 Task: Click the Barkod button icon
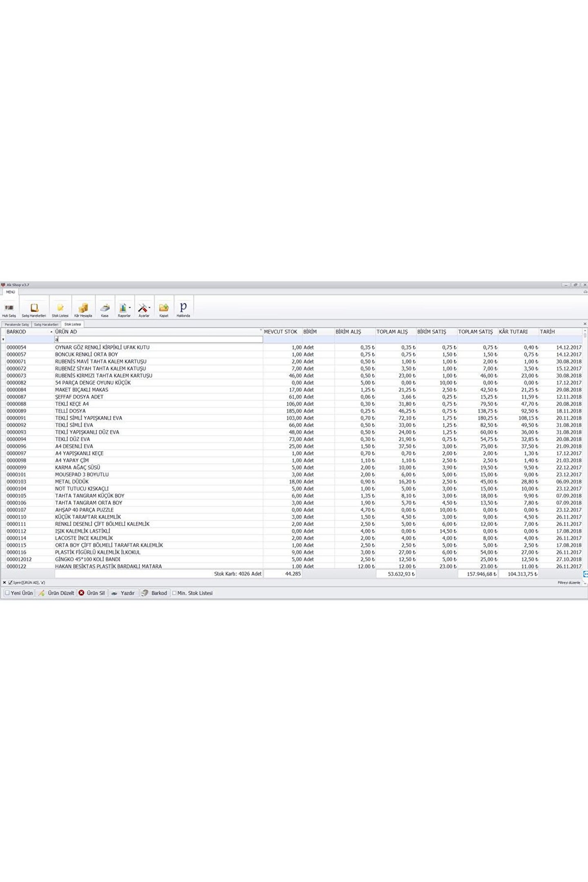(145, 593)
